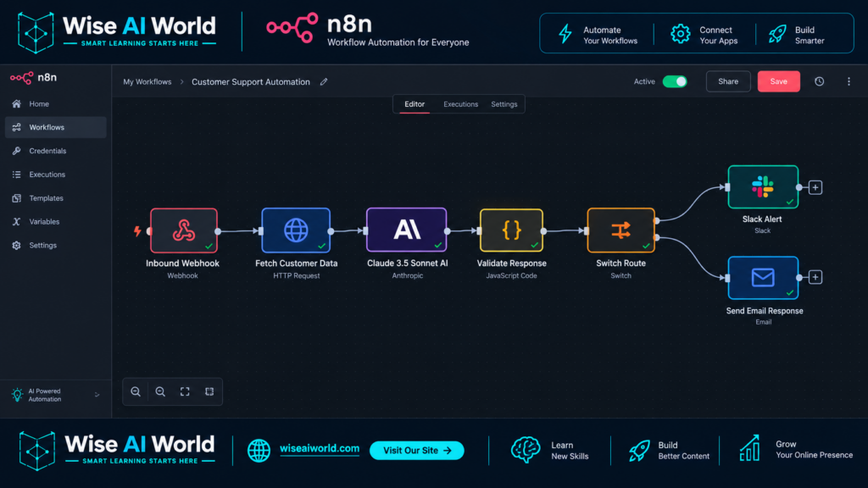Open Credentials in sidebar
The width and height of the screenshot is (868, 488).
[55, 151]
